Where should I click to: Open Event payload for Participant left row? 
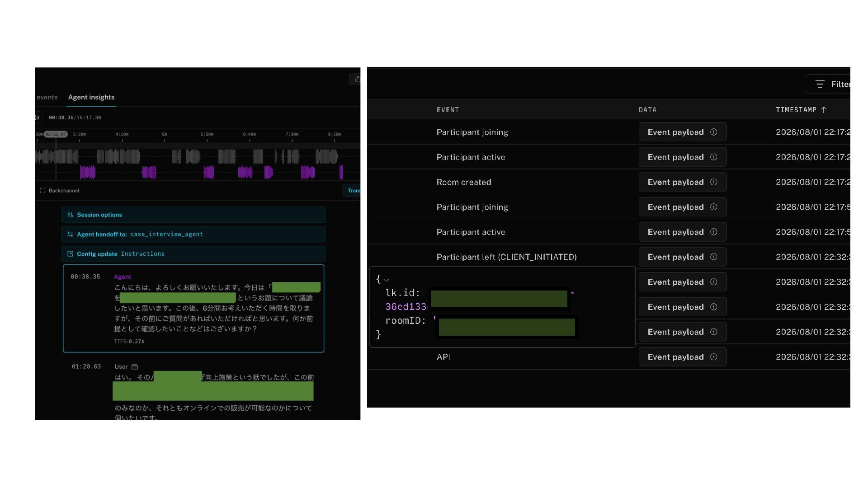point(683,257)
